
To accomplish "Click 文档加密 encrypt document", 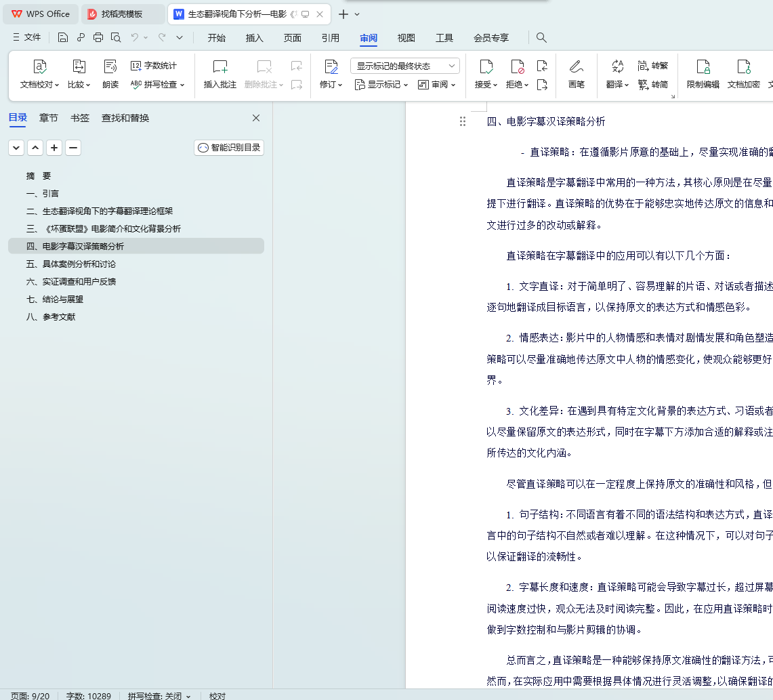I will pos(743,75).
